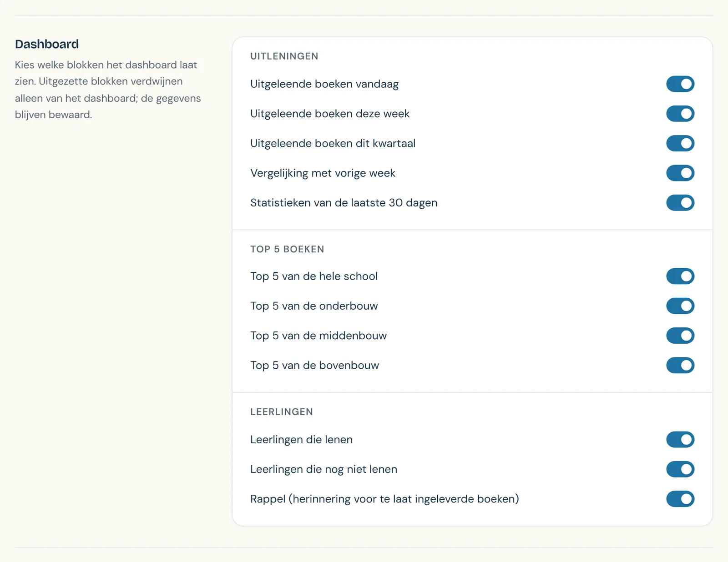Disable Top 5 van de hele school
728x562 pixels.
[680, 276]
